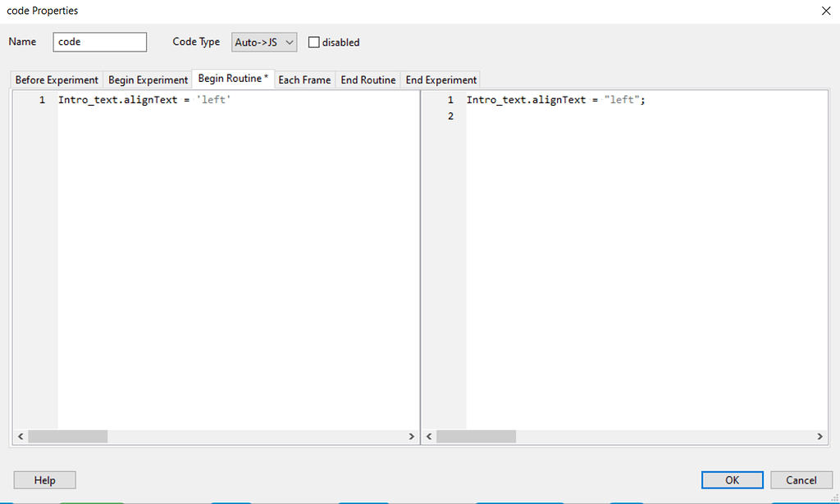
Task: Click the left pane horizontal scrollbar
Action: coord(67,437)
